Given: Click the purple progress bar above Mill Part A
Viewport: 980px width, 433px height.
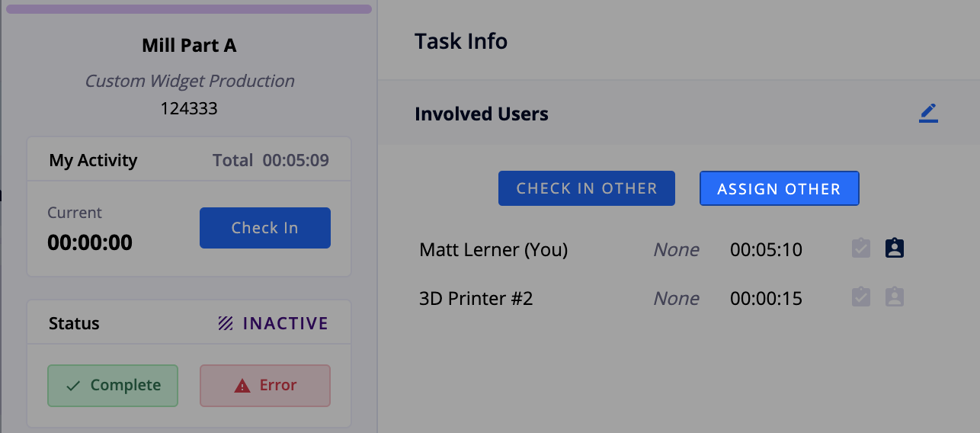Looking at the screenshot, I should click(189, 9).
